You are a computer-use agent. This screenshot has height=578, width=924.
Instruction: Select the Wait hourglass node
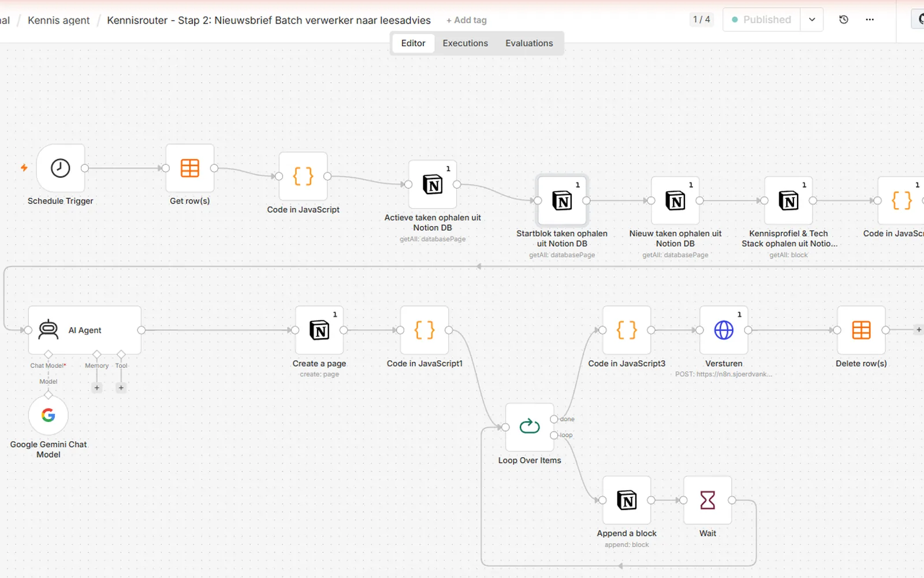click(x=707, y=500)
